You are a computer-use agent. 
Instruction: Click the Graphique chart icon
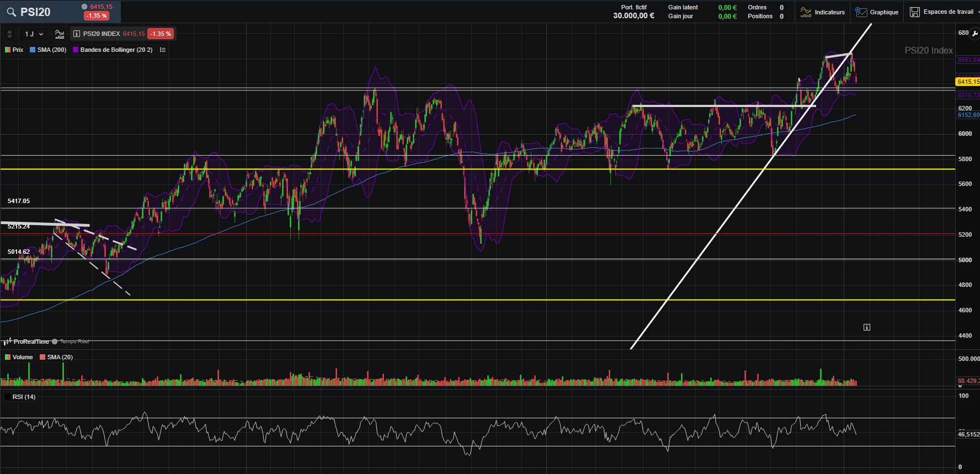(x=861, y=12)
